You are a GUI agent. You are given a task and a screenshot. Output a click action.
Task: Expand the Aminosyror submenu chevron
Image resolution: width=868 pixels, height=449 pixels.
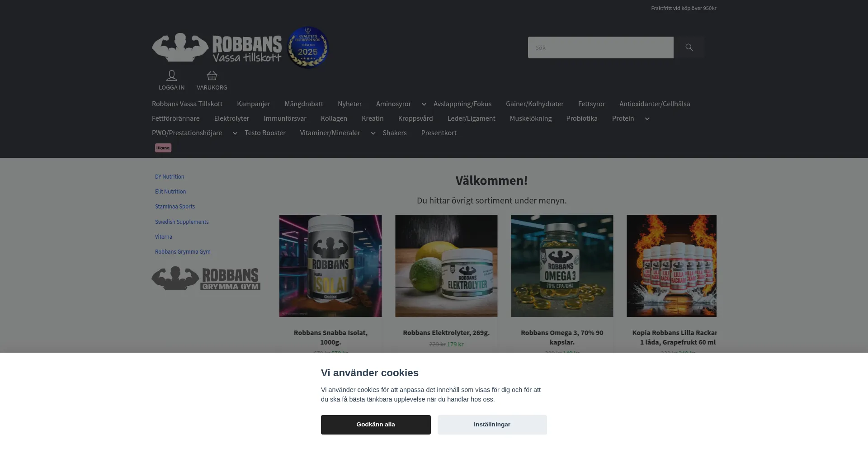[424, 104]
